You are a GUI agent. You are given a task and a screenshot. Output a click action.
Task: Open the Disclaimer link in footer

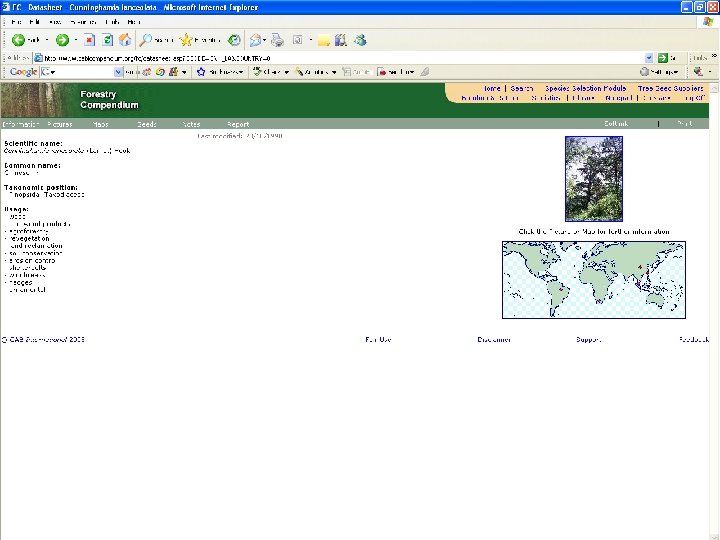click(494, 339)
